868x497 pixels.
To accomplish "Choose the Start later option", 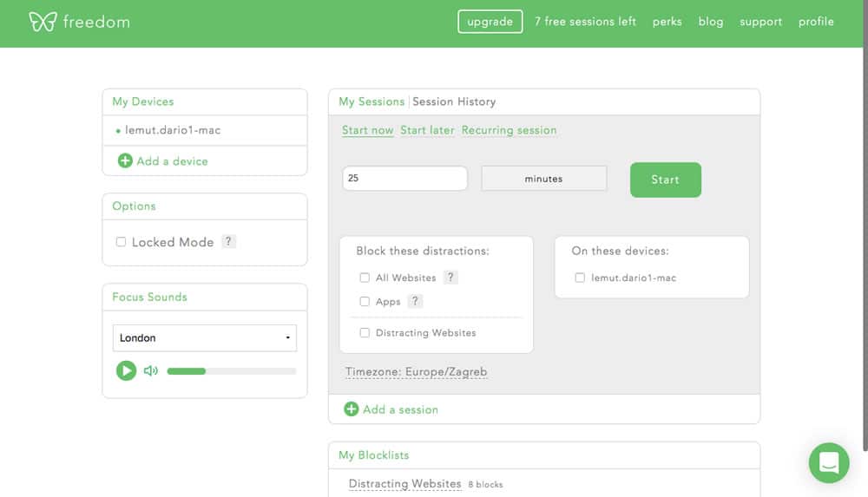I will tap(427, 130).
